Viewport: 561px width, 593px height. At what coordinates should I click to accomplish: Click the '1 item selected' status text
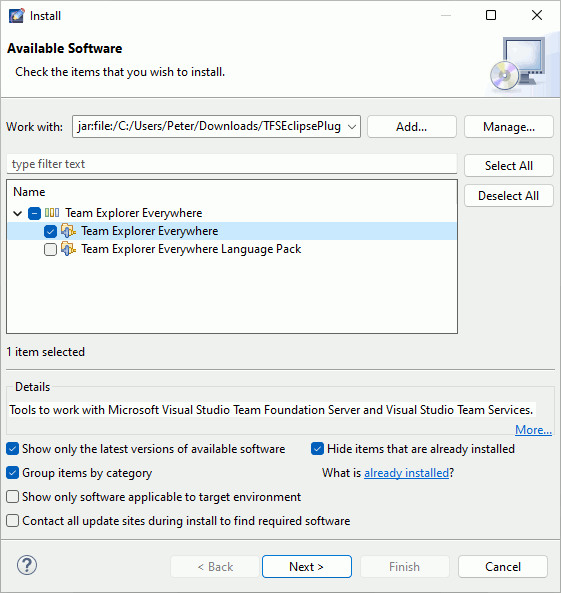46,352
